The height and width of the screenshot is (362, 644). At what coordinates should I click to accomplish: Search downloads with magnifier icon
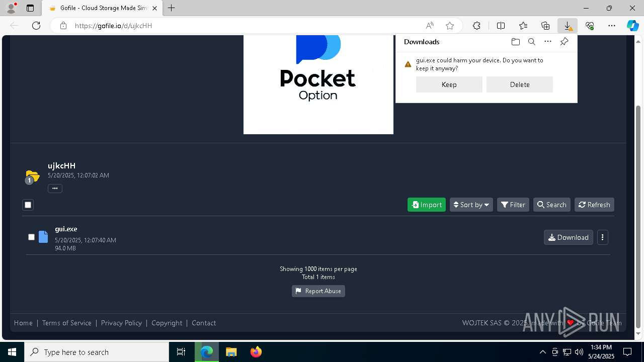pyautogui.click(x=532, y=42)
